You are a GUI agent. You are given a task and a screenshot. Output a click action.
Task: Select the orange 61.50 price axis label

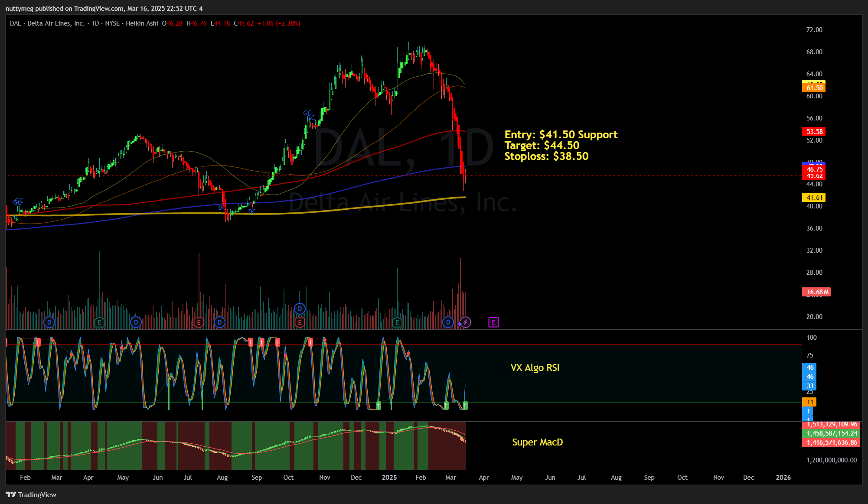(814, 88)
